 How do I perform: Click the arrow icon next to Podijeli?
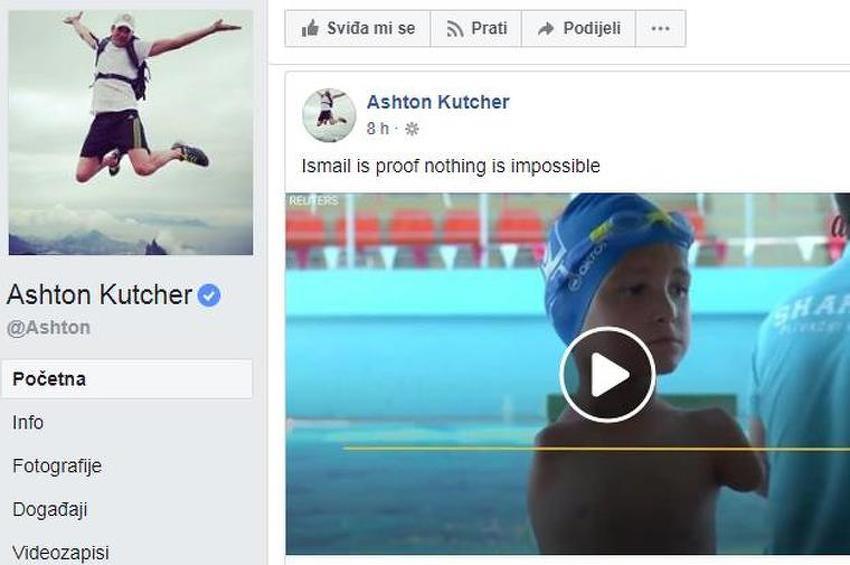point(546,29)
